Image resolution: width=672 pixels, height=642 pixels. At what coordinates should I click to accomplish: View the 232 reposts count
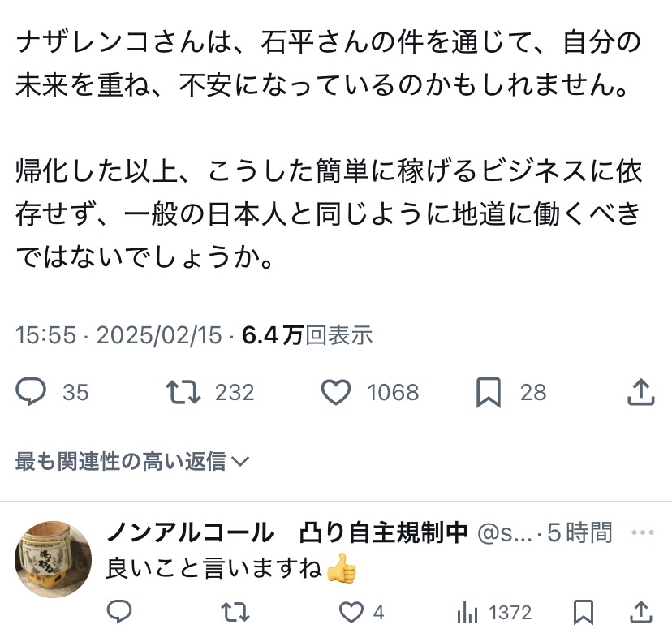click(x=234, y=393)
